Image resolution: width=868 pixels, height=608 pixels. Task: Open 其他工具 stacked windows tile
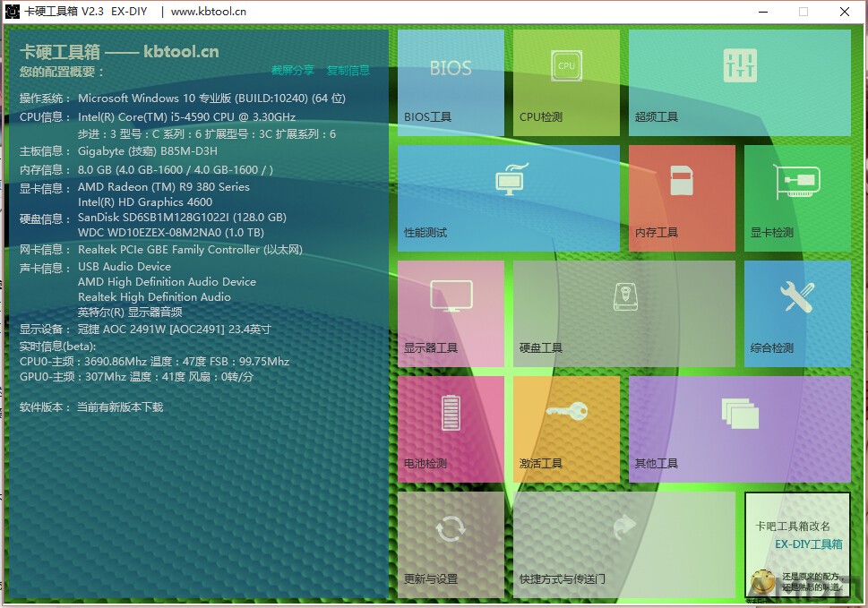point(740,429)
